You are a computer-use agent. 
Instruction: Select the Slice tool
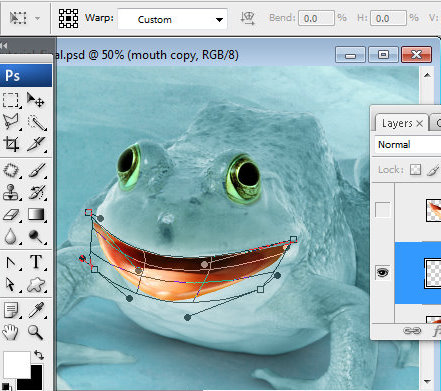(36, 144)
